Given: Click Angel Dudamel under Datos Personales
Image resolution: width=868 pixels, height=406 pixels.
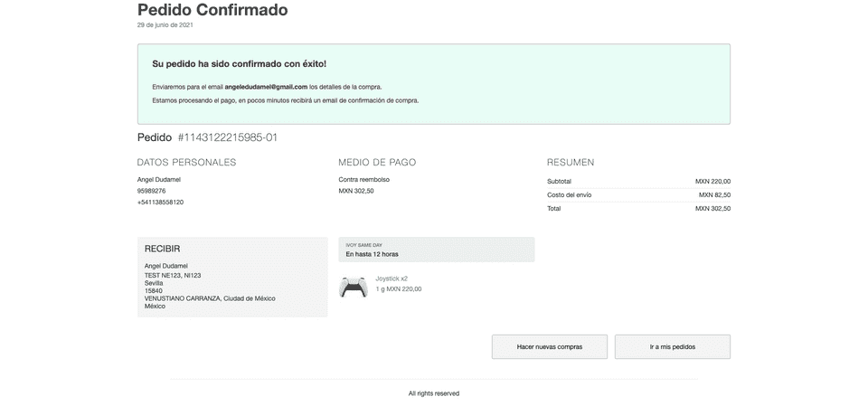Looking at the screenshot, I should coord(159,179).
